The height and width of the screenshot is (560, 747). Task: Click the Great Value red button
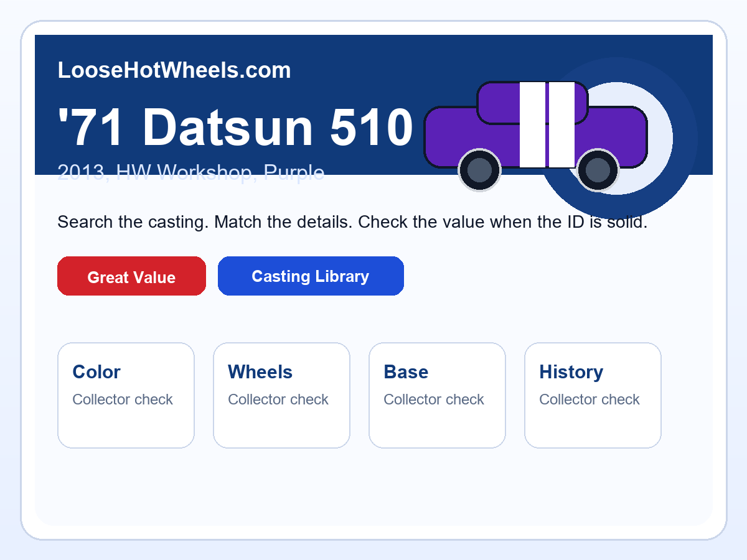(x=131, y=276)
